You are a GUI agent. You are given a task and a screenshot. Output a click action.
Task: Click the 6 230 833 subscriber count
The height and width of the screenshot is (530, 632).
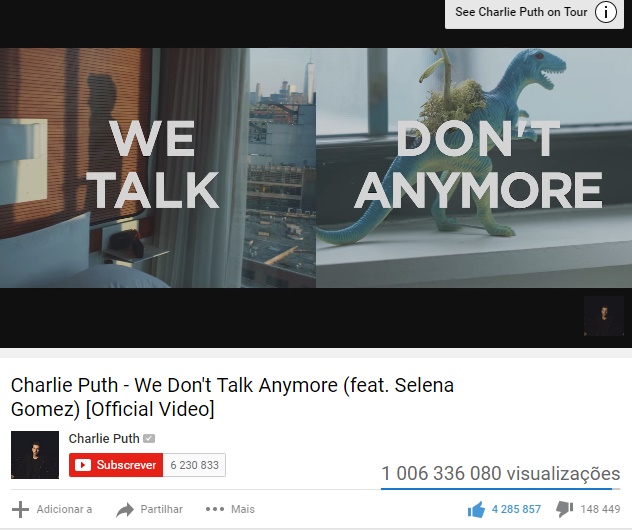(x=194, y=465)
